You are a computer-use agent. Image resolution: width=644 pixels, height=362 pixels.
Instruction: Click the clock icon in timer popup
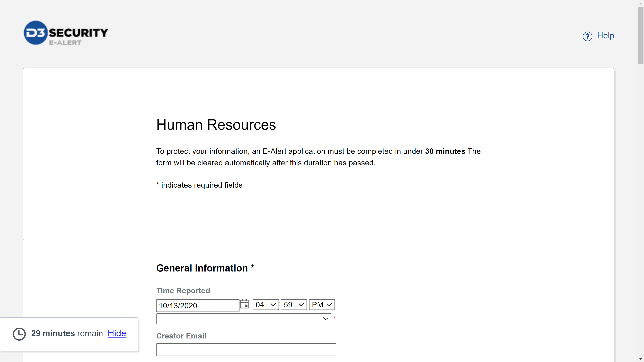pos(19,334)
